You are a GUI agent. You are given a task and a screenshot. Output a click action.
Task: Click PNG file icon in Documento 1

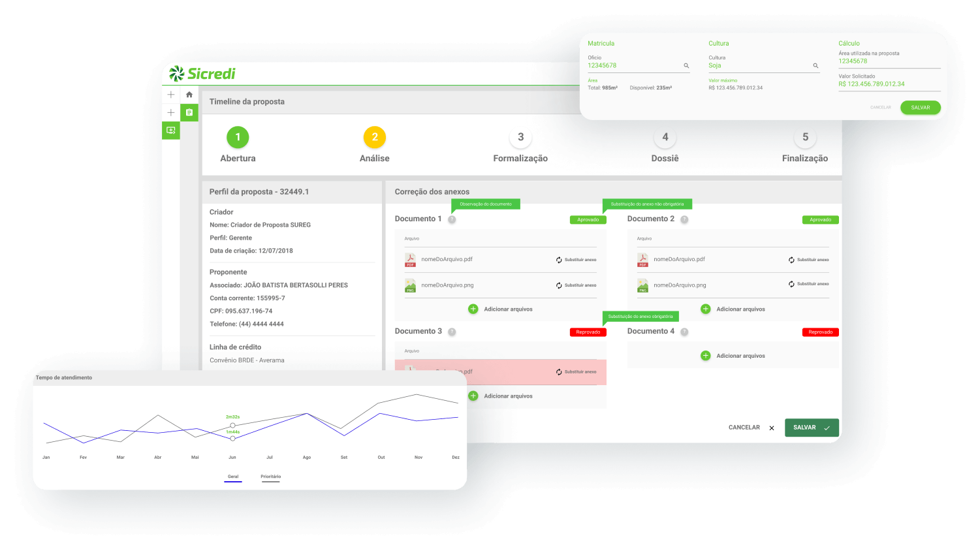pos(410,285)
